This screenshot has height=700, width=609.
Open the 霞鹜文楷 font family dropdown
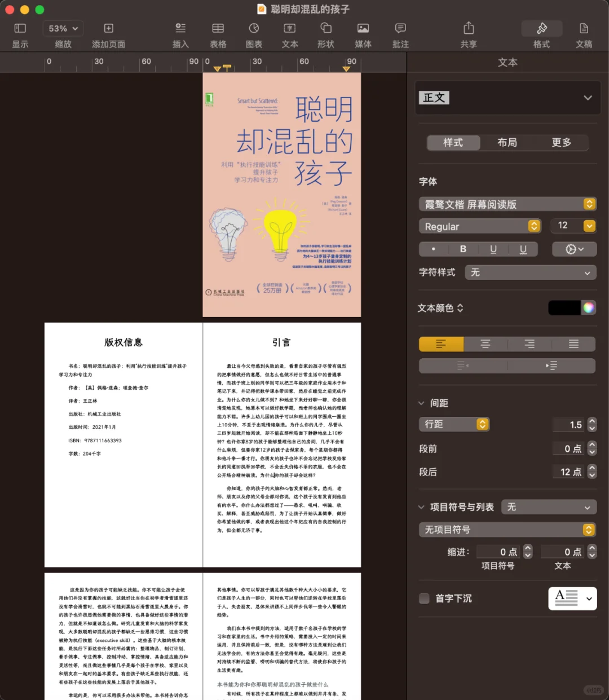pyautogui.click(x=507, y=204)
